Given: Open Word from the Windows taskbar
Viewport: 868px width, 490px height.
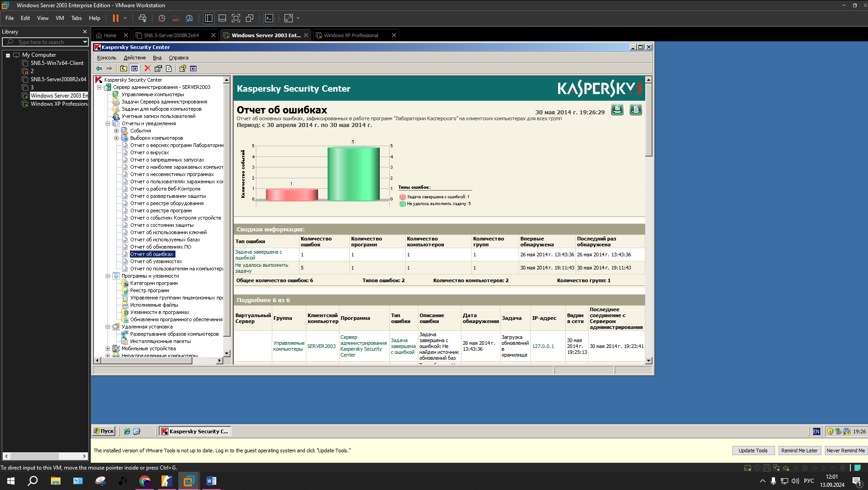Looking at the screenshot, I should (211, 481).
